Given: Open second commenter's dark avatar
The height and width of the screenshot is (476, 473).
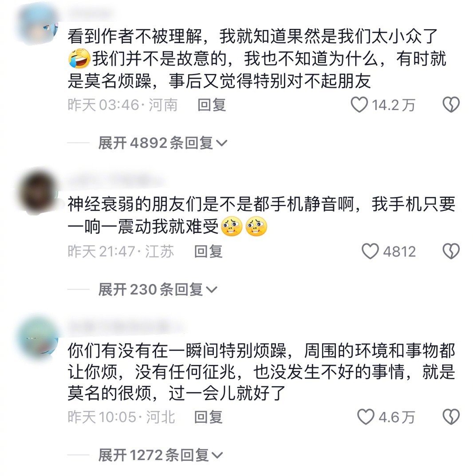Looking at the screenshot, I should click(39, 192).
